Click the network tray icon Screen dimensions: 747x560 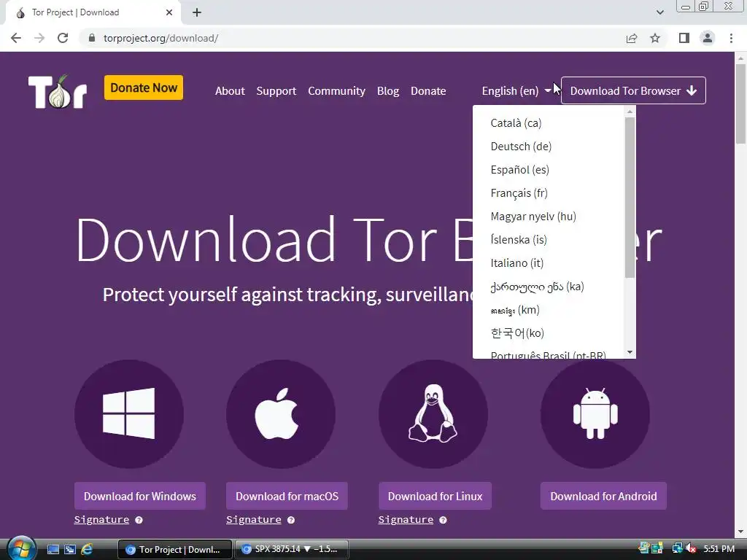[678, 548]
